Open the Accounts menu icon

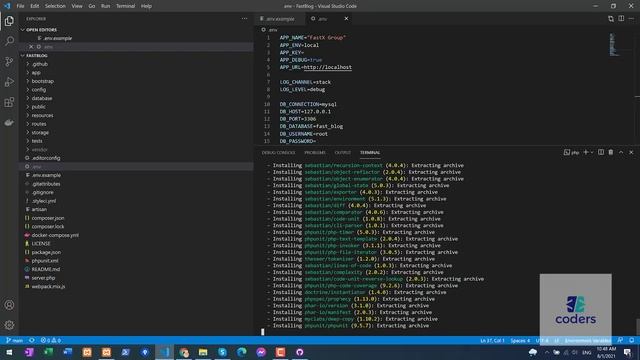click(x=9, y=305)
